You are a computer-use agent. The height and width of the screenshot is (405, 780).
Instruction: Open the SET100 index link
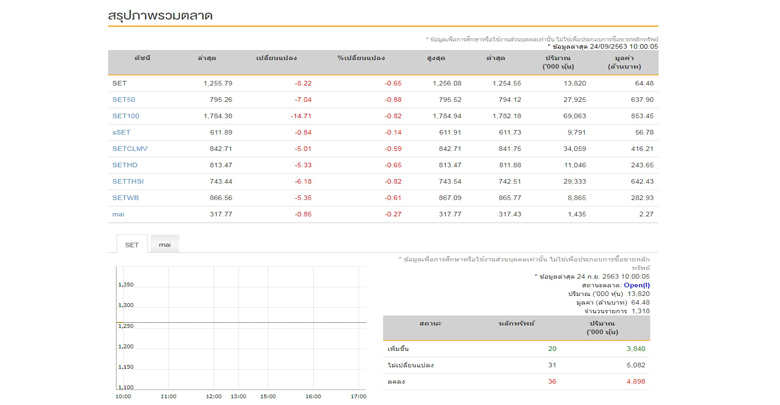click(x=125, y=116)
